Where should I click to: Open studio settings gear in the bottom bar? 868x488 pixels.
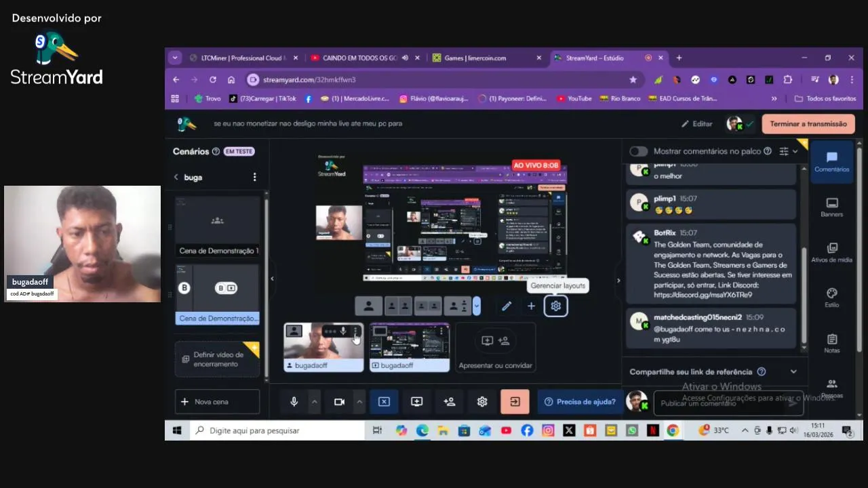pyautogui.click(x=482, y=402)
